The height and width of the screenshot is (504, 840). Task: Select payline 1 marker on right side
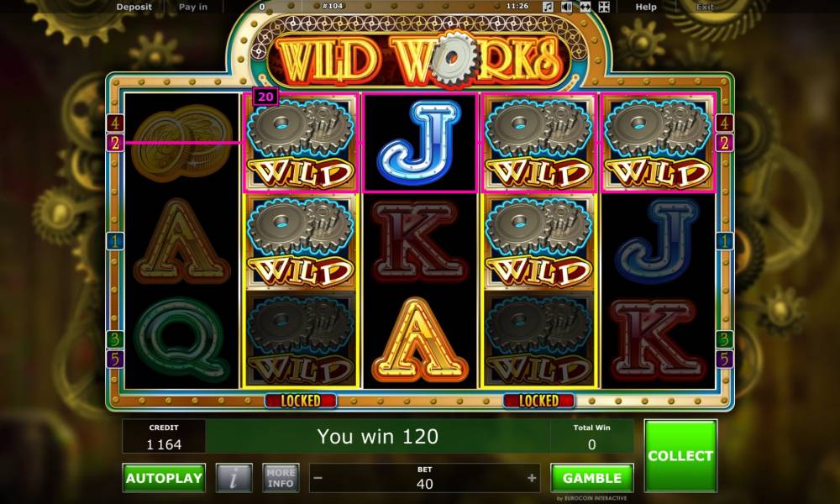tap(724, 241)
